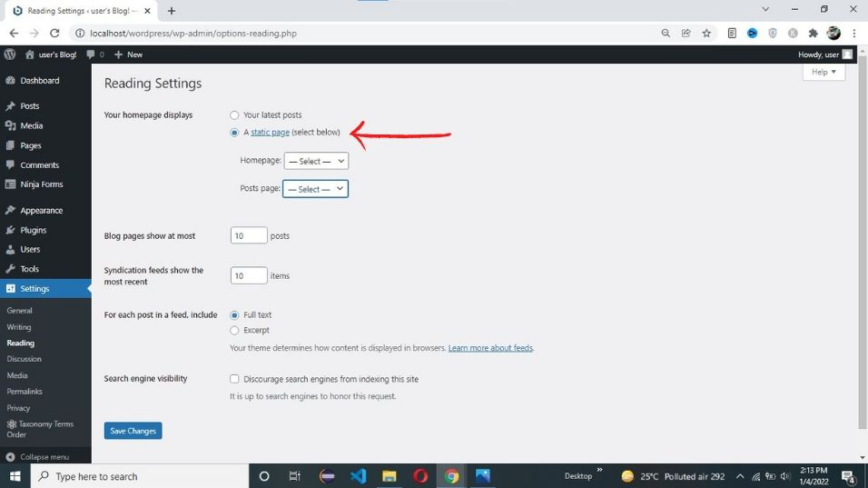The height and width of the screenshot is (488, 868).
Task: Open the Windows Start menu
Action: pos(15,476)
